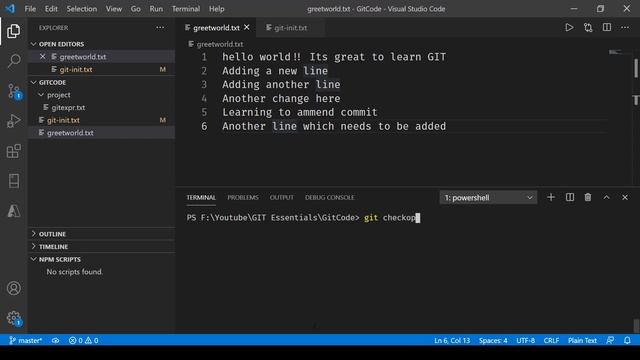The width and height of the screenshot is (640, 360).
Task: Close the greetworld.txt editor tab
Action: [x=247, y=27]
